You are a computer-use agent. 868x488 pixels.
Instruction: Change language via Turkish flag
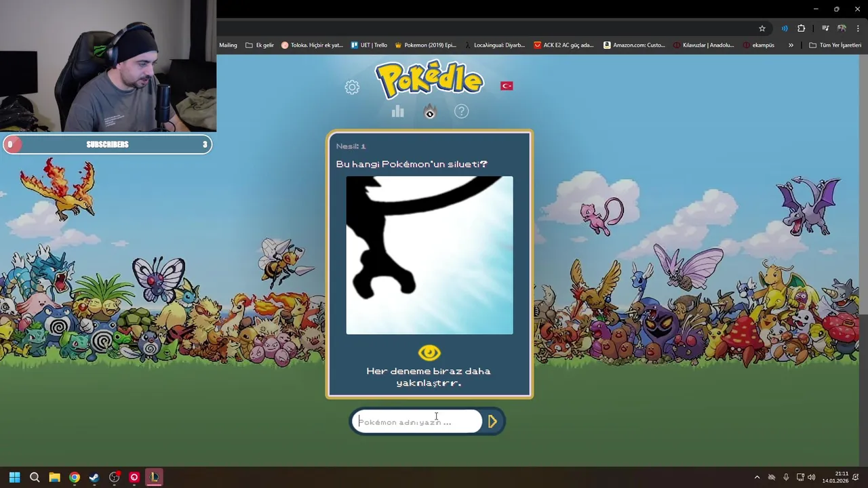(x=507, y=86)
